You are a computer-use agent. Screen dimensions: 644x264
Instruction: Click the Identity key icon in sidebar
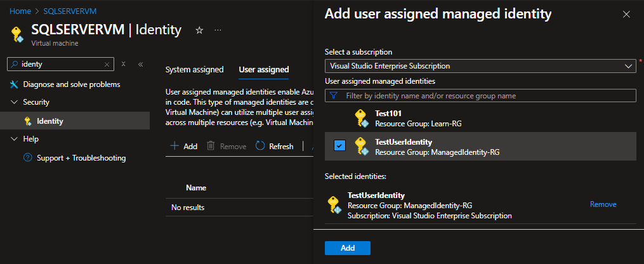tap(27, 121)
